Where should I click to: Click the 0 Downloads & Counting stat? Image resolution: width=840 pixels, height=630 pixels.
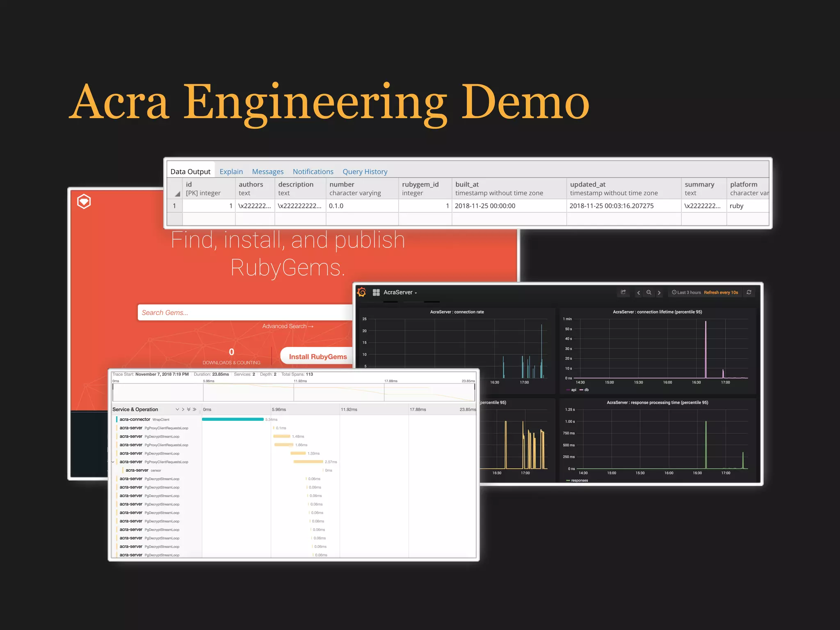[x=231, y=356]
